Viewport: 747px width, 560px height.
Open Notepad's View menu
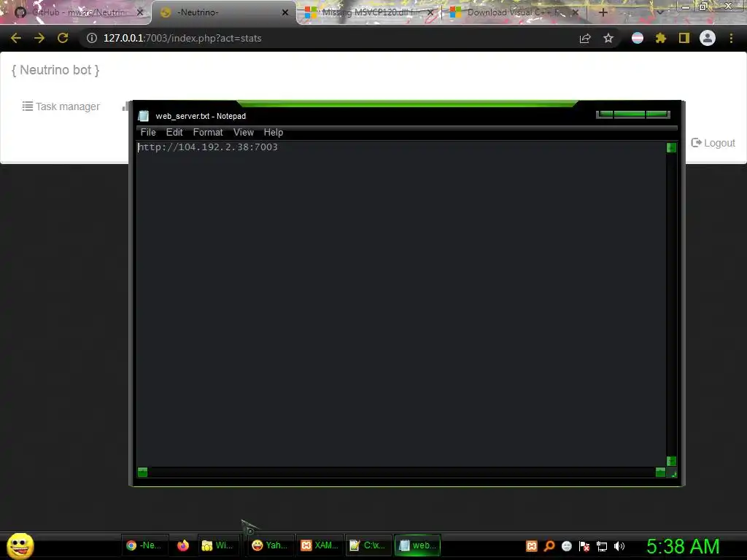(x=244, y=133)
